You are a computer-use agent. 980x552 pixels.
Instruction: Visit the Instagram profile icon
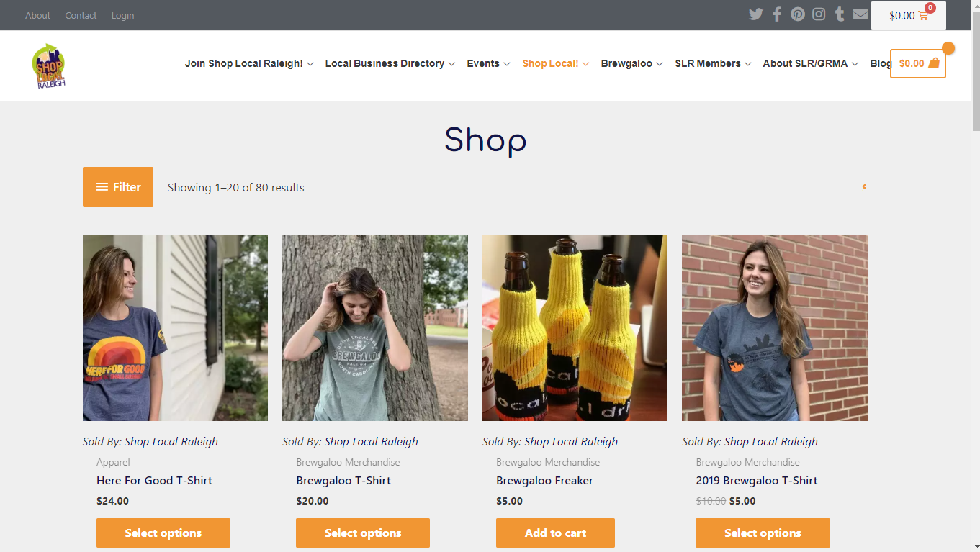(819, 14)
